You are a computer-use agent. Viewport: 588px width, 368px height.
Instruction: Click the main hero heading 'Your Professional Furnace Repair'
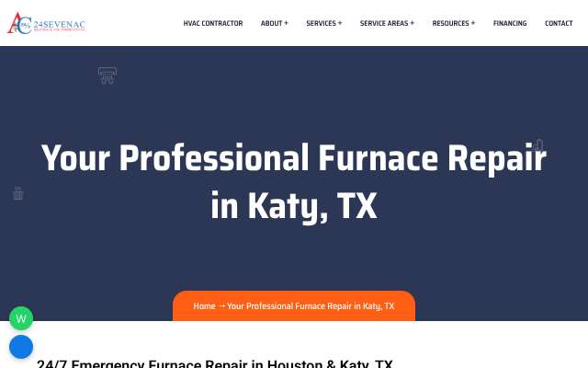point(294,182)
